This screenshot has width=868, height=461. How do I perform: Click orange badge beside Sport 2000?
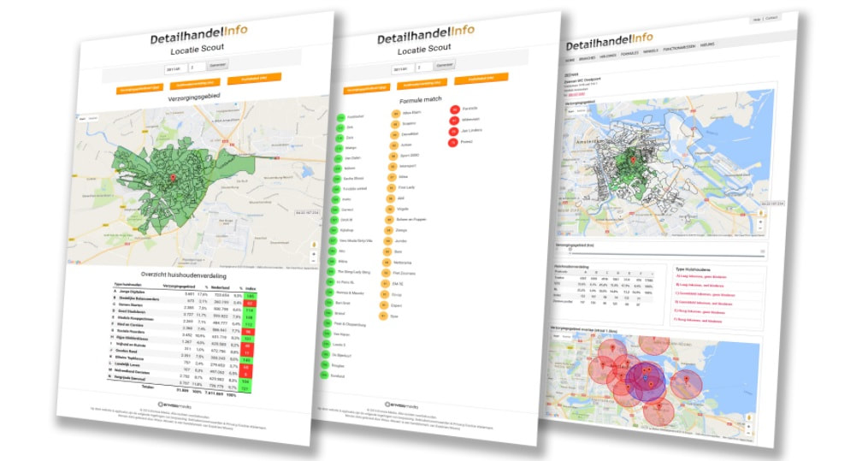click(x=393, y=156)
